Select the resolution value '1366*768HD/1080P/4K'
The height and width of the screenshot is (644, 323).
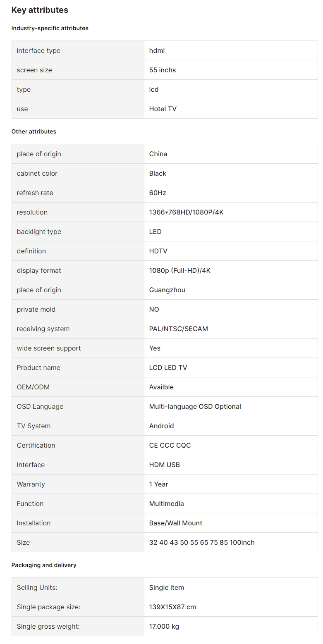(x=187, y=212)
